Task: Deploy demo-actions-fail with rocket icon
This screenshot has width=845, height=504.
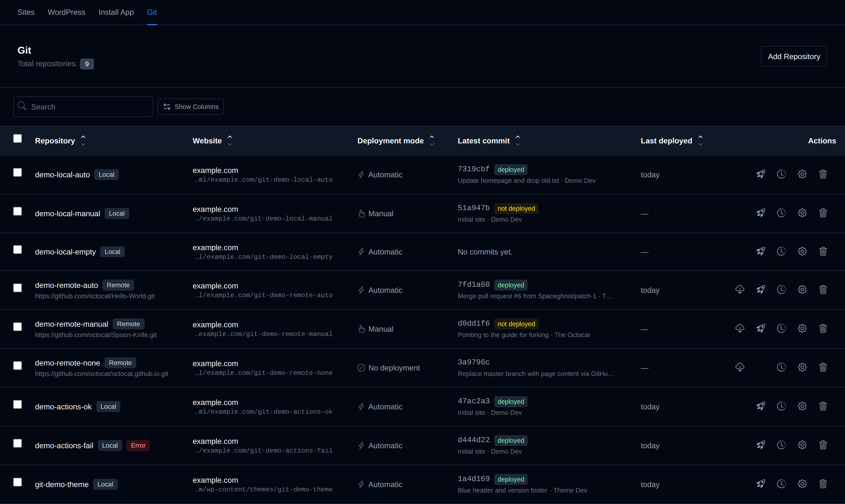Action: point(760,445)
